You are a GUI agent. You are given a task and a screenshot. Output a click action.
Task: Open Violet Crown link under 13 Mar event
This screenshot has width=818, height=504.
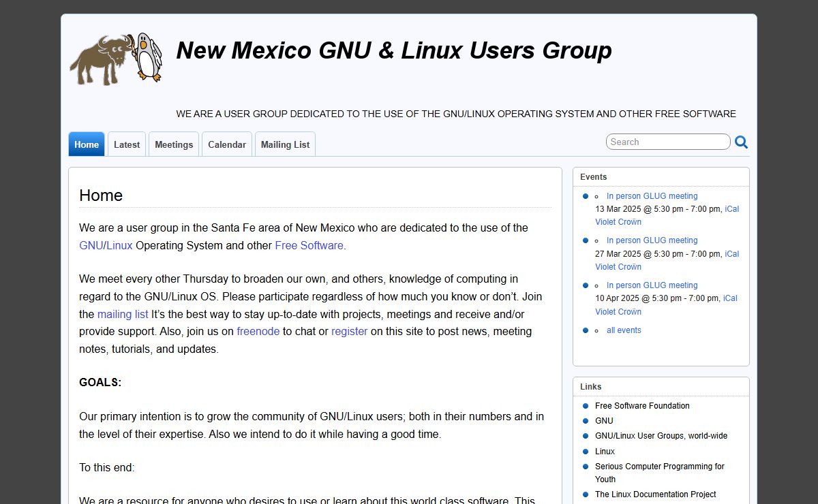pos(618,222)
